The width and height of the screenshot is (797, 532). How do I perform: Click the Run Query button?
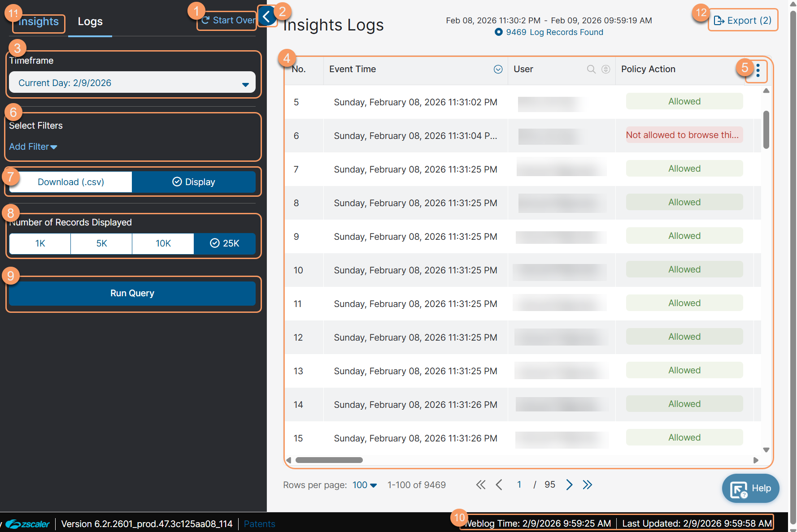[132, 293]
